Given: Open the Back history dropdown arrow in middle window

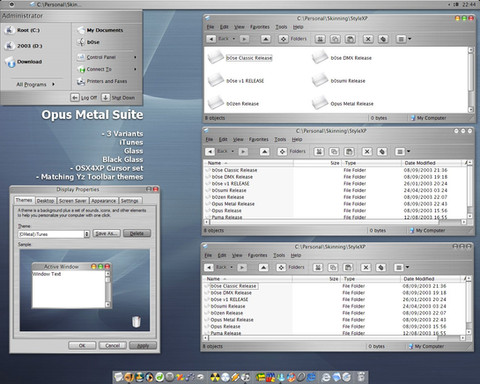Looking at the screenshot, I should pos(233,152).
